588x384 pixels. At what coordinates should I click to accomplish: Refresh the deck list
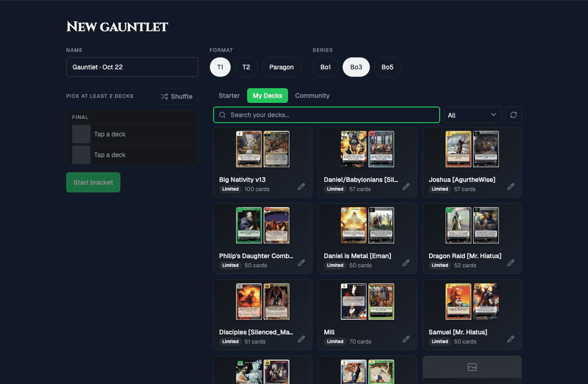[x=513, y=115]
